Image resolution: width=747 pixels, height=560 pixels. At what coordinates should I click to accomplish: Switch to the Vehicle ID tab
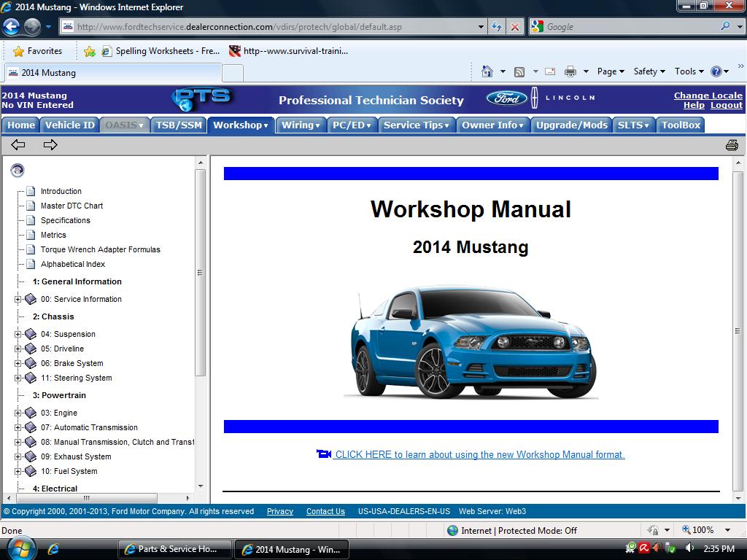coord(69,125)
